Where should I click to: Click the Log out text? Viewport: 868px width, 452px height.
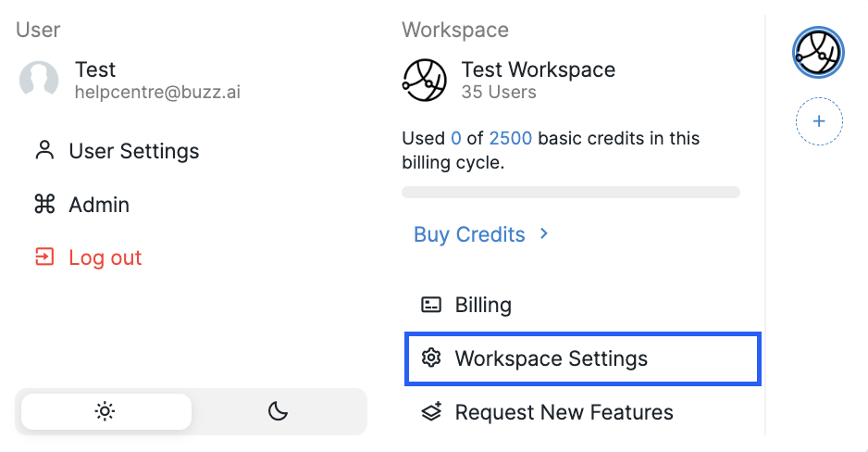[x=105, y=257]
